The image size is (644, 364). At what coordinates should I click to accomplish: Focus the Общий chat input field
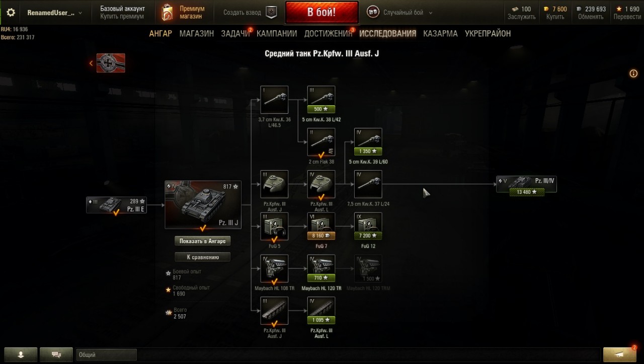tap(106, 355)
